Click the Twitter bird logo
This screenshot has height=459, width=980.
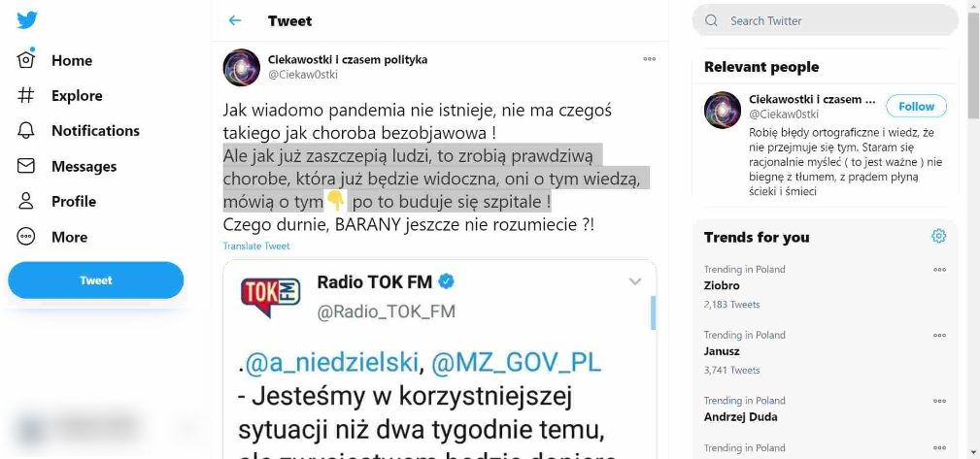coord(27,20)
